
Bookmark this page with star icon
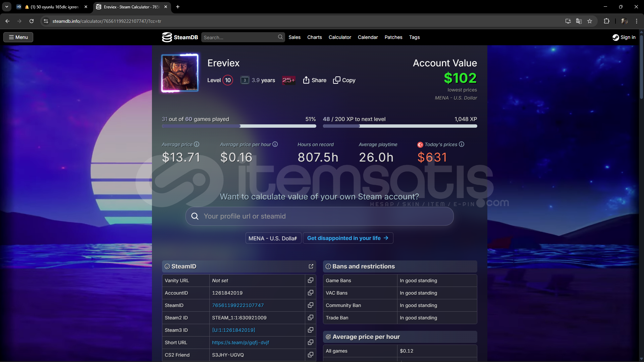590,21
